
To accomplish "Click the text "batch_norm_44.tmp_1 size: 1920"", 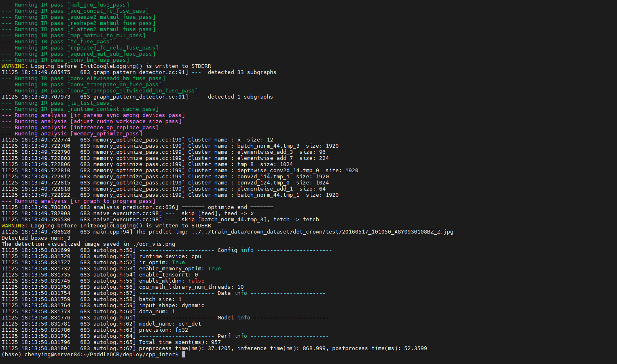I will 288,195.
